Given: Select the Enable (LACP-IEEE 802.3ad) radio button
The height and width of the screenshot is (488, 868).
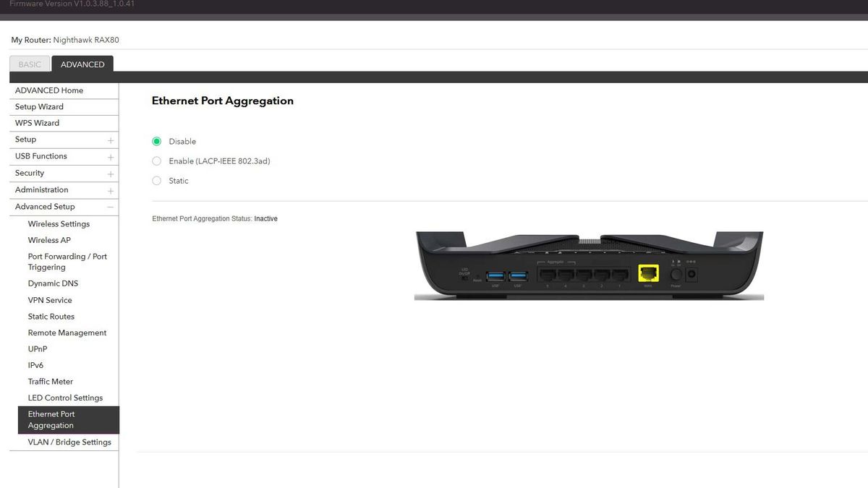Looking at the screenshot, I should (x=156, y=160).
